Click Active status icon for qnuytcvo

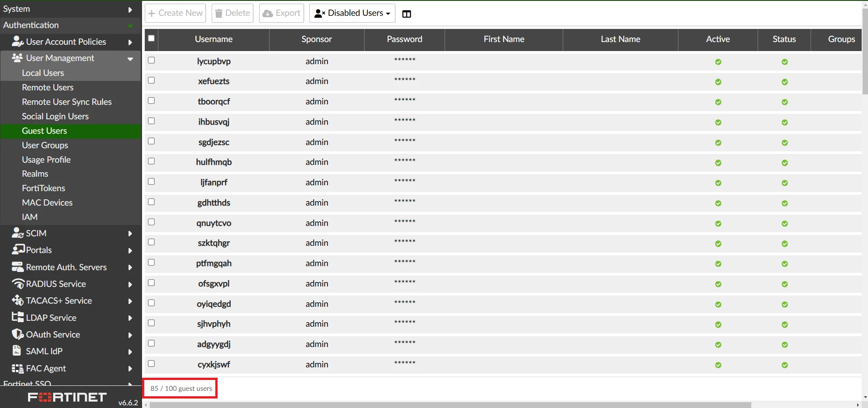(x=718, y=224)
